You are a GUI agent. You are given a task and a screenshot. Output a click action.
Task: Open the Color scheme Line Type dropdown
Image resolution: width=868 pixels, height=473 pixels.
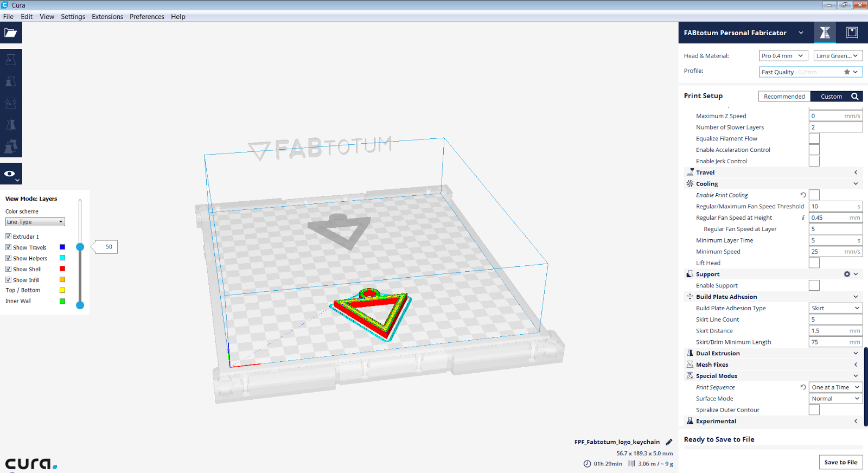tap(35, 222)
